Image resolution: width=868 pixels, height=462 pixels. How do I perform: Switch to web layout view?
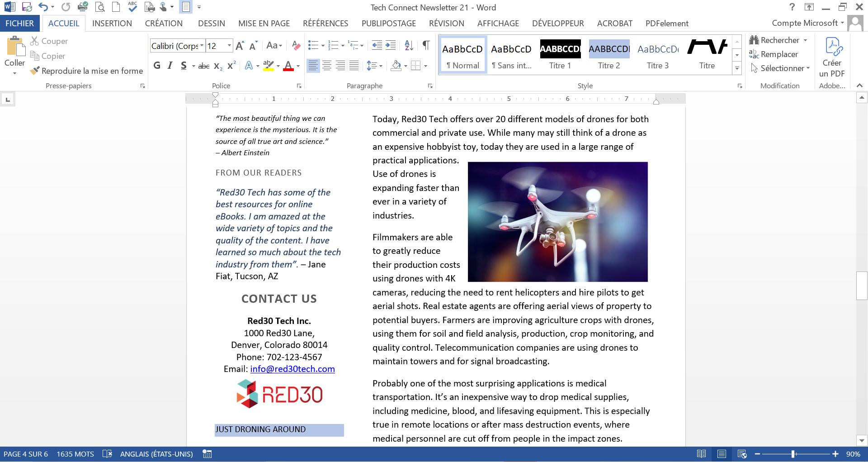742,454
